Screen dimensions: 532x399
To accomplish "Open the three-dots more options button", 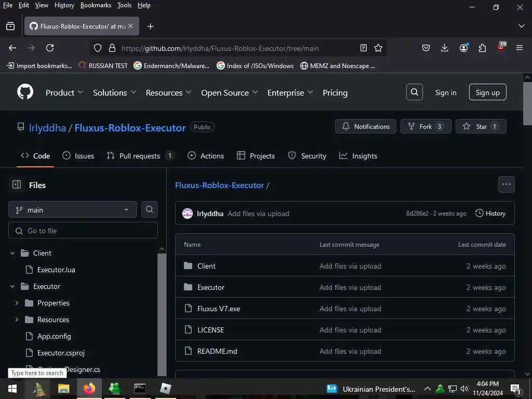I will [506, 184].
